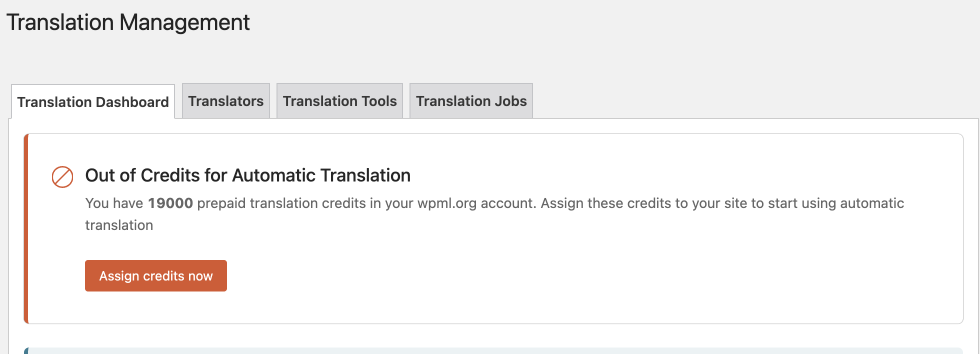The height and width of the screenshot is (354, 980).
Task: Click the 'You have' text starting the notice
Action: click(114, 203)
